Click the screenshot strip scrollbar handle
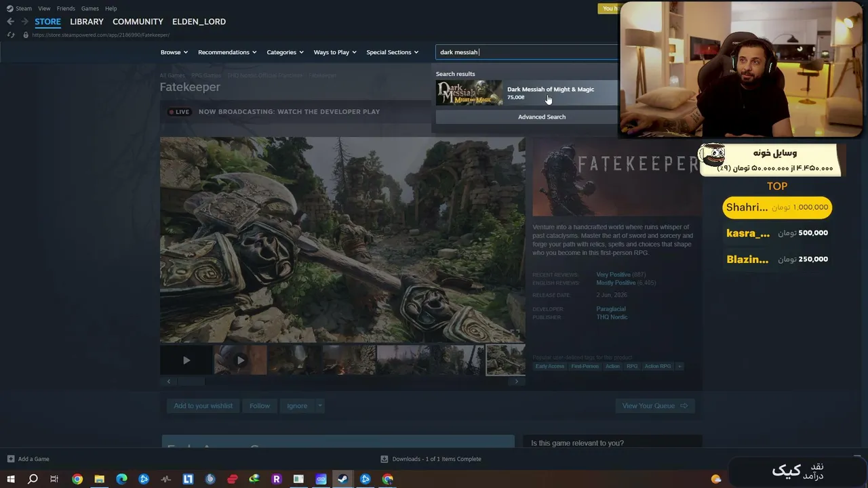Viewport: 868px width, 488px height. (x=191, y=382)
